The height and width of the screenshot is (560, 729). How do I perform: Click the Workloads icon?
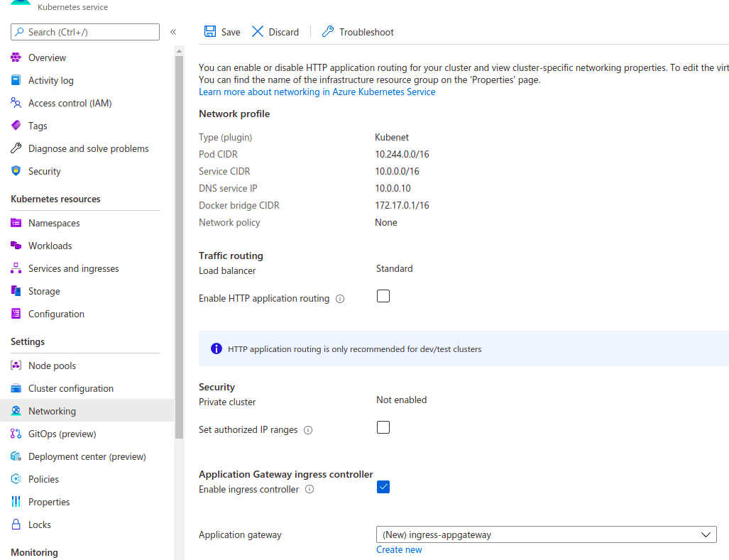click(16, 246)
